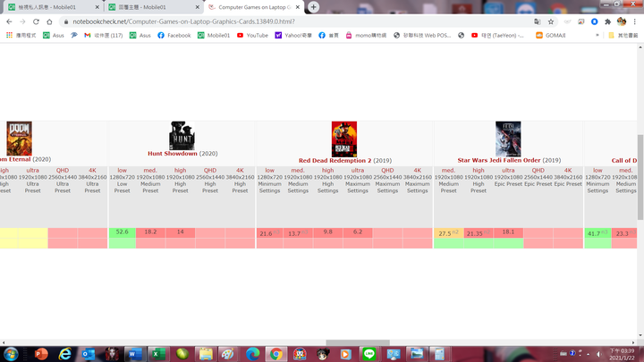This screenshot has height=362, width=644.
Task: Select the 21.6 fps Red Dead low cell
Action: click(269, 233)
